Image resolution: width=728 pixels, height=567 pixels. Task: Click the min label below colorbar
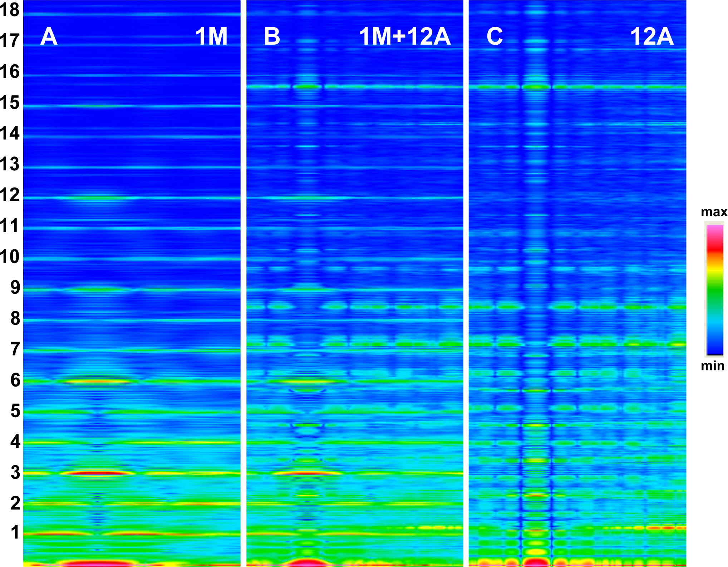tap(712, 366)
